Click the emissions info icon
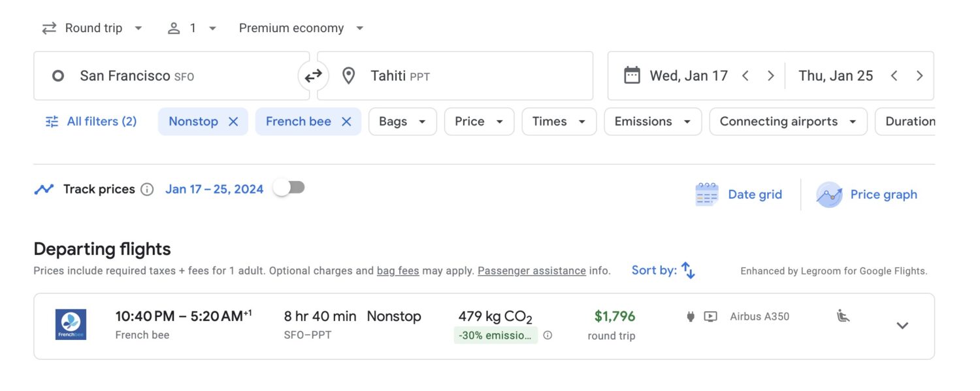980x391 pixels. [547, 335]
